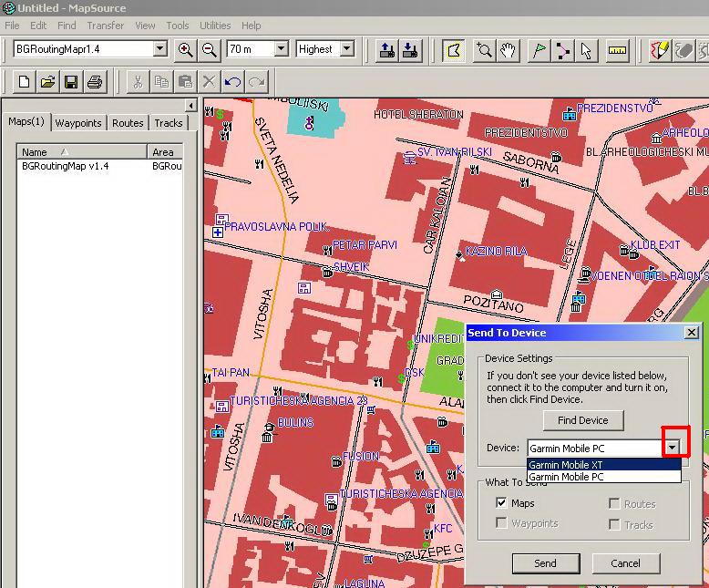The height and width of the screenshot is (588, 709).
Task: Click the Paste clipboard icon
Action: [185, 82]
